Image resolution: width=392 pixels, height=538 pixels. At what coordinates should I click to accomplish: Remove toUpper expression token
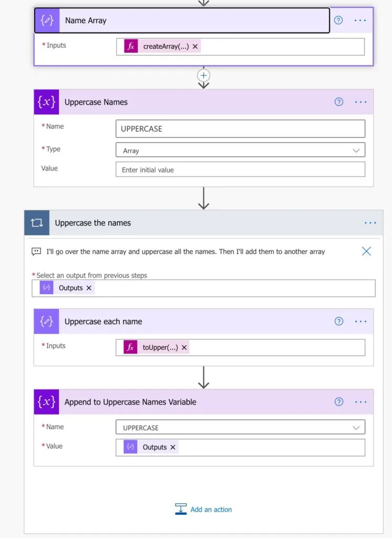pyautogui.click(x=184, y=347)
